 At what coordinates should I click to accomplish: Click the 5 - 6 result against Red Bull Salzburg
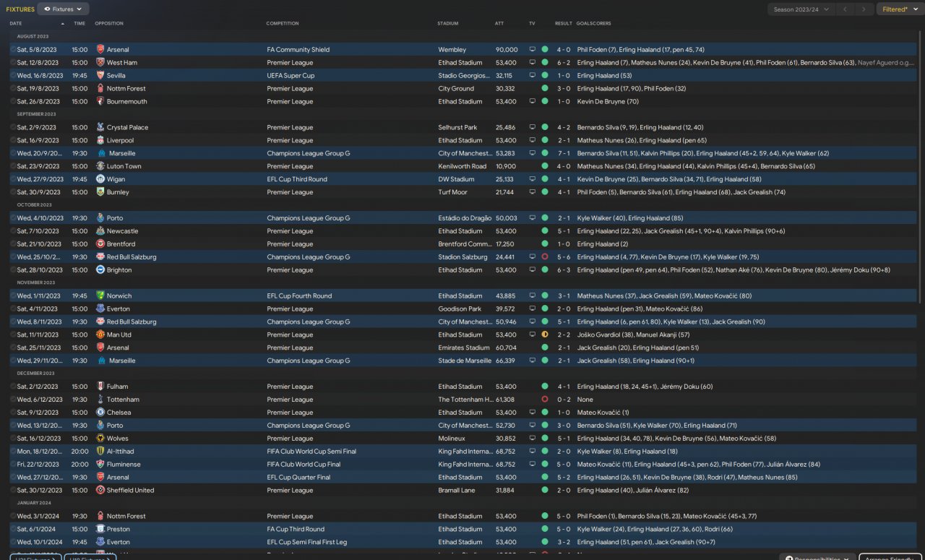(564, 257)
